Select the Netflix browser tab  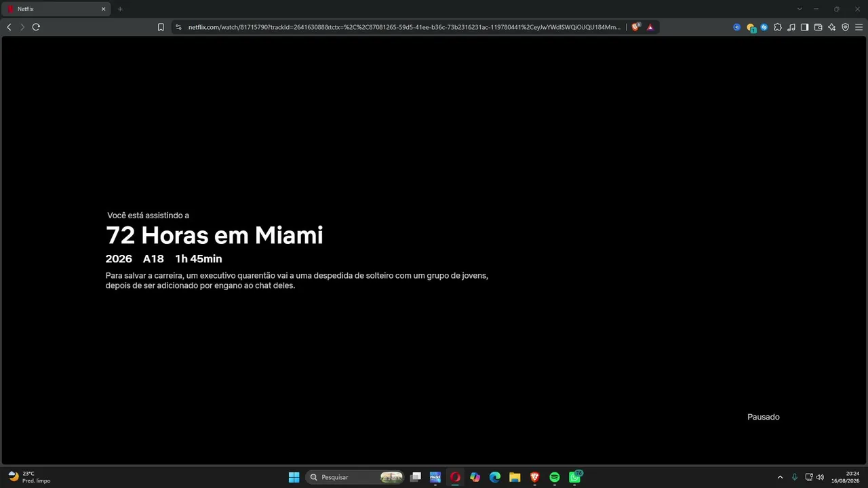[56, 9]
